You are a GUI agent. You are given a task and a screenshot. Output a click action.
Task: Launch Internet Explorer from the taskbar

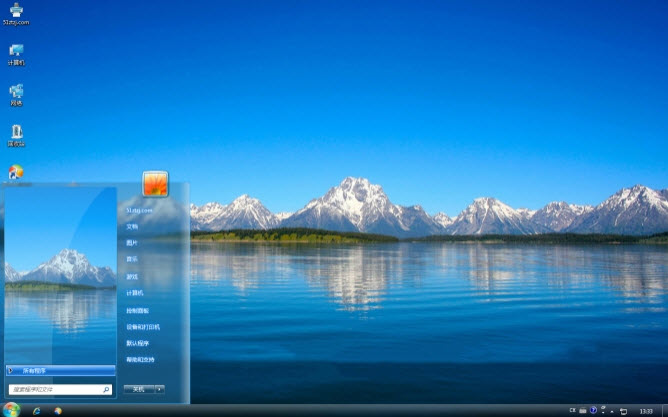coord(37,411)
